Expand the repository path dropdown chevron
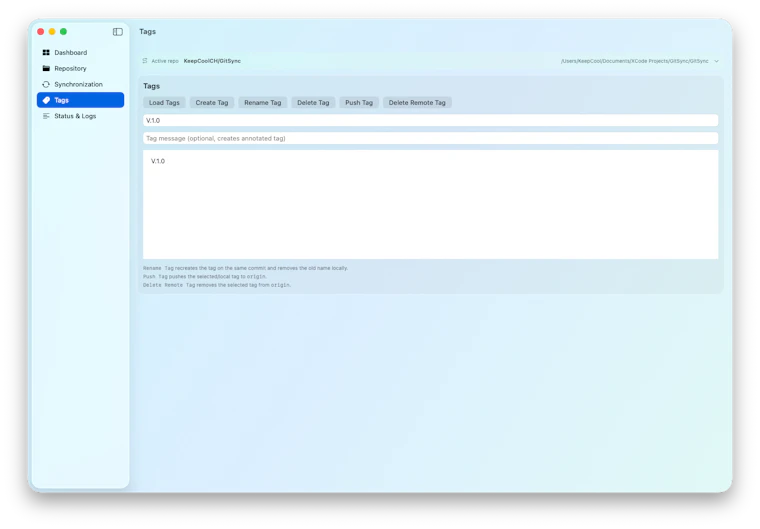 pos(716,61)
